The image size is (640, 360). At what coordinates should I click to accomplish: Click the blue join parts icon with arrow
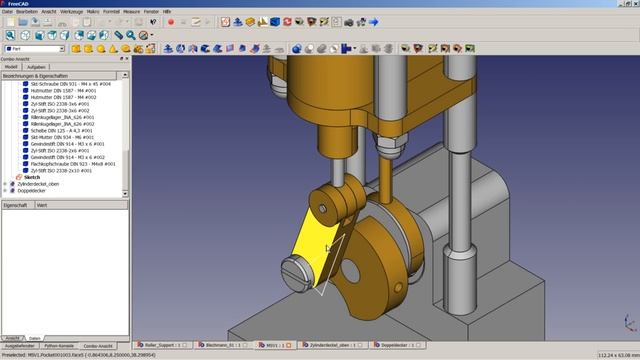coord(346,49)
